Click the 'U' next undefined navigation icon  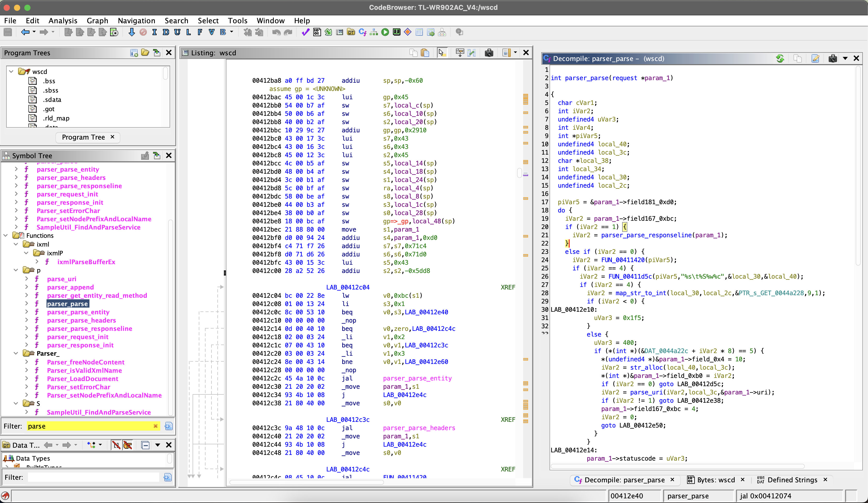pyautogui.click(x=177, y=32)
